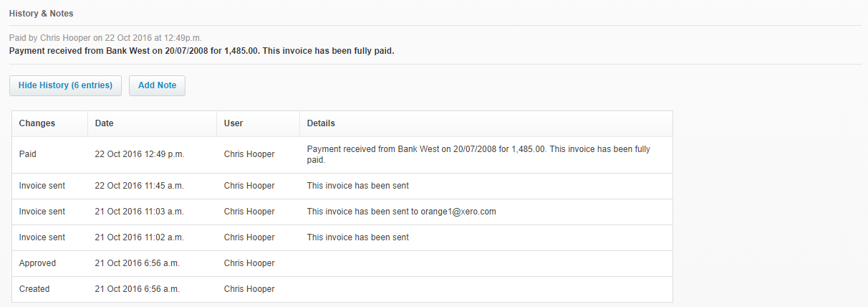868x307 pixels.
Task: Click details mentioning orange1@xero.com
Action: coord(402,212)
